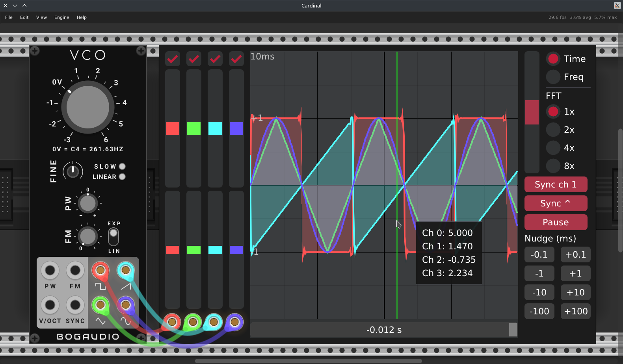
Task: Nudge by +10 ms
Action: [575, 292]
